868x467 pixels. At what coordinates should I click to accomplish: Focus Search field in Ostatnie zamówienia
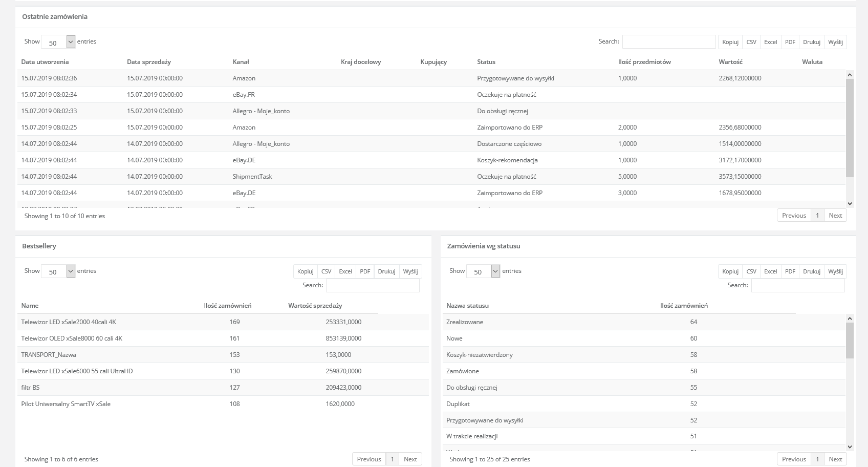click(x=668, y=41)
